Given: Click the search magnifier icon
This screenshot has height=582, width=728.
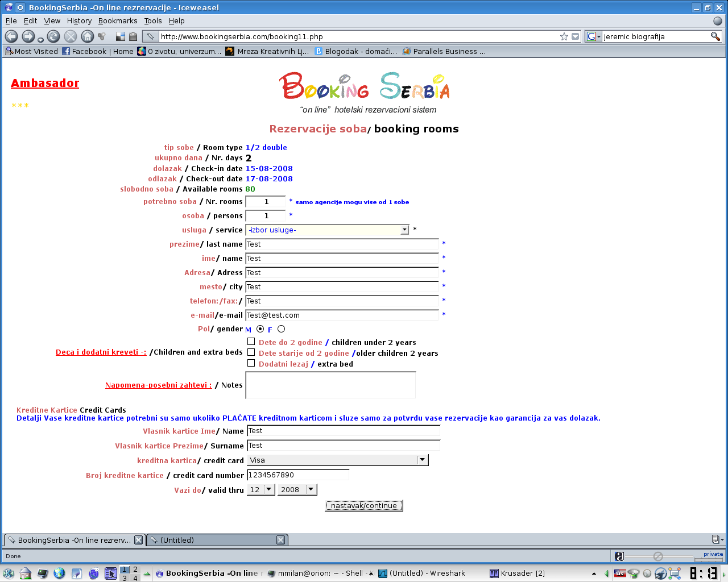Looking at the screenshot, I should coord(715,36).
